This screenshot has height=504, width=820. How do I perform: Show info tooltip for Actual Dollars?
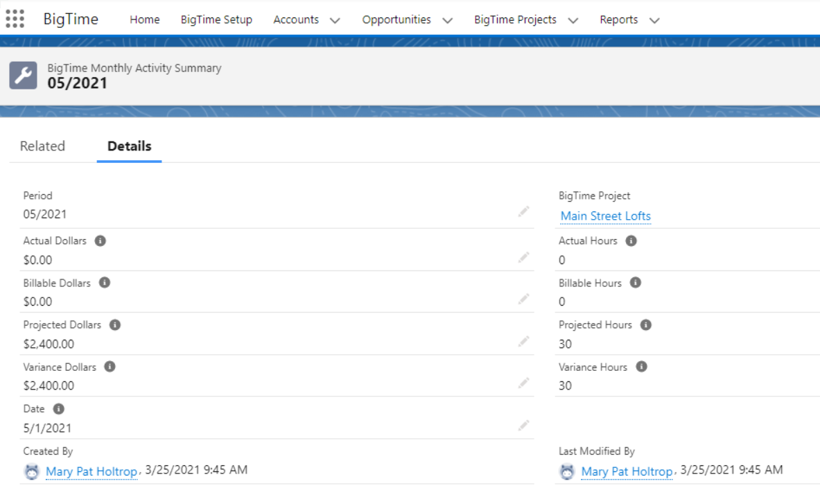click(x=100, y=241)
